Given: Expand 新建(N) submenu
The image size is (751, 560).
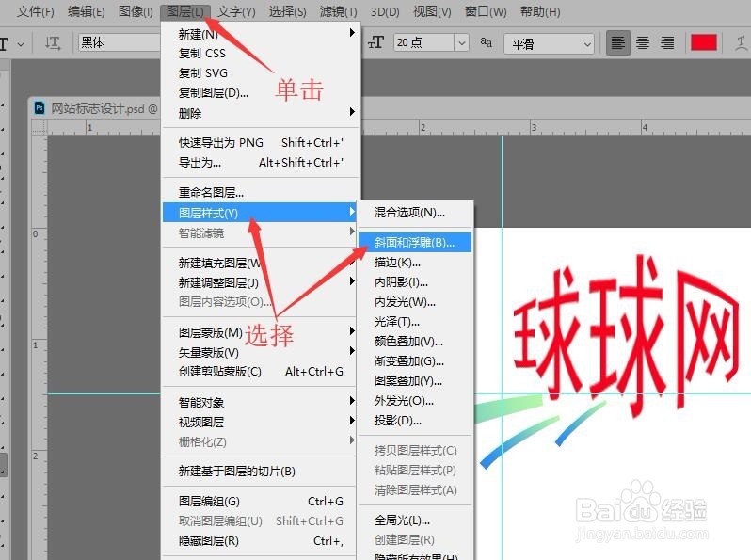Looking at the screenshot, I should (261, 34).
